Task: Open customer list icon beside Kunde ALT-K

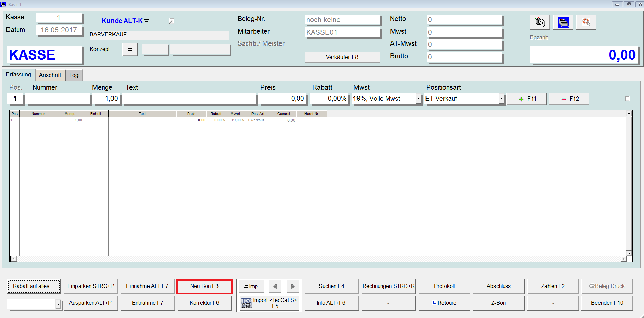Action: [146, 21]
